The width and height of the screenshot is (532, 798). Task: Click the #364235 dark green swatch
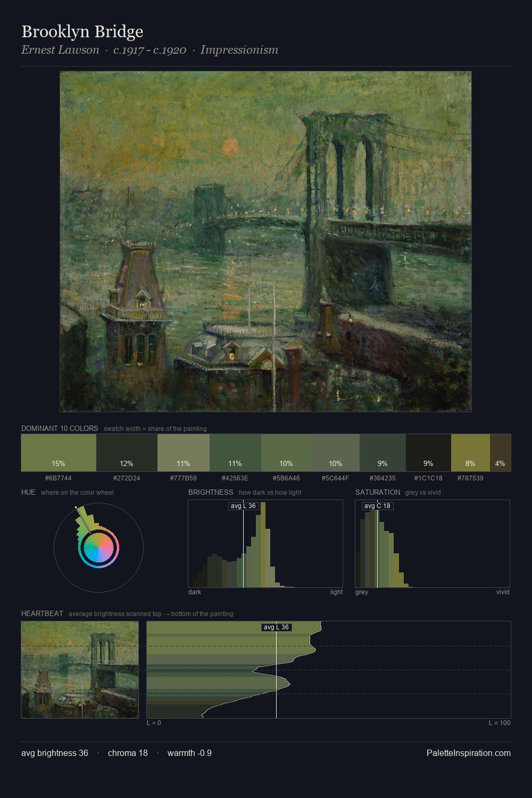[383, 453]
